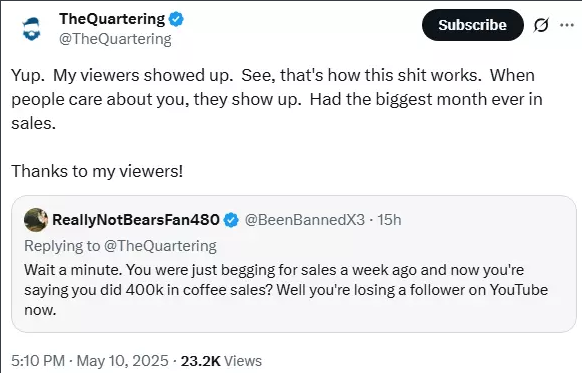The width and height of the screenshot is (582, 373).
Task: View the 23.2K Views count
Action: tap(221, 361)
